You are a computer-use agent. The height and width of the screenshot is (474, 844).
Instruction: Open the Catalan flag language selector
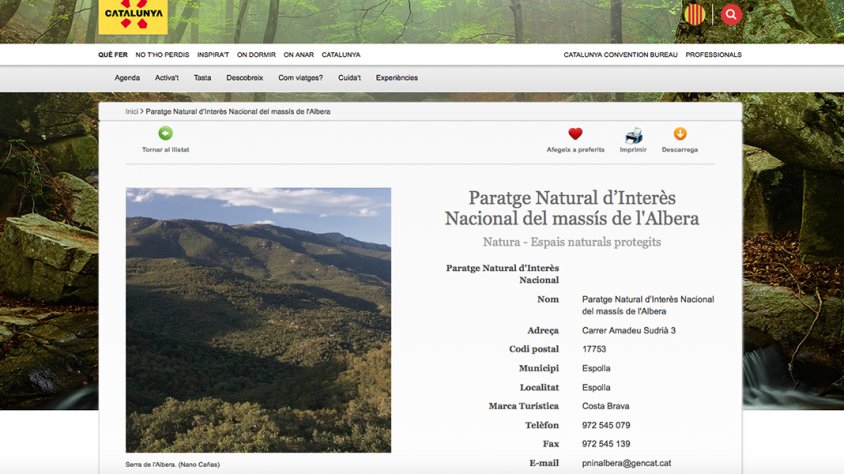pyautogui.click(x=695, y=15)
